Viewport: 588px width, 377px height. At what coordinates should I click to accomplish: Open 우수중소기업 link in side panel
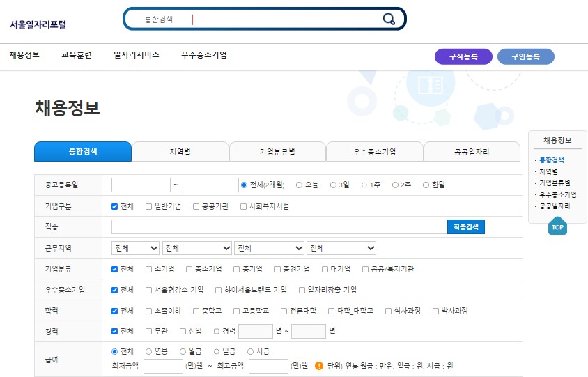click(557, 194)
